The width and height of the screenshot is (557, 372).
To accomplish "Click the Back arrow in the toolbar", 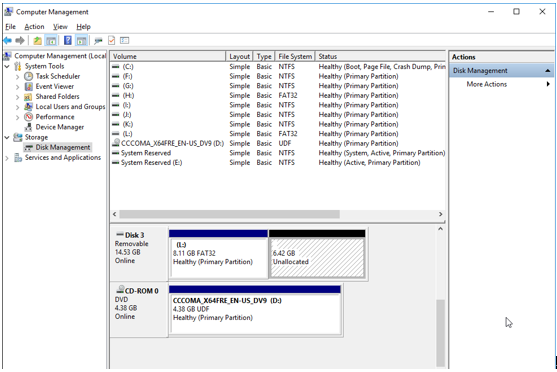I will 7,41.
